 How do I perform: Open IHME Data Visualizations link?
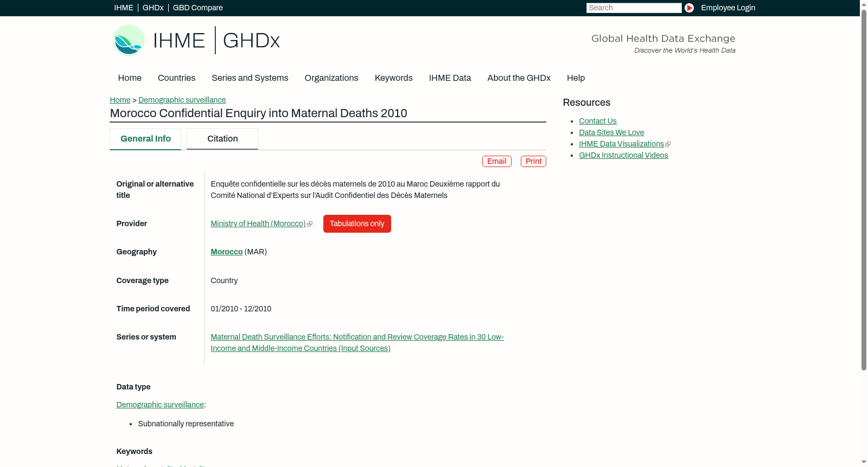point(622,144)
